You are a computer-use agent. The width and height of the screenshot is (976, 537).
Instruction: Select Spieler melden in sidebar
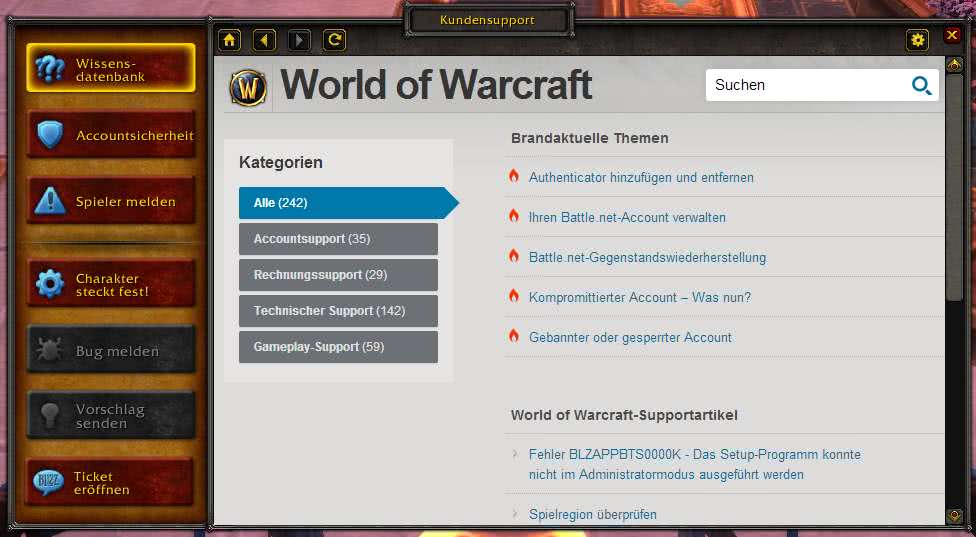[x=111, y=200]
